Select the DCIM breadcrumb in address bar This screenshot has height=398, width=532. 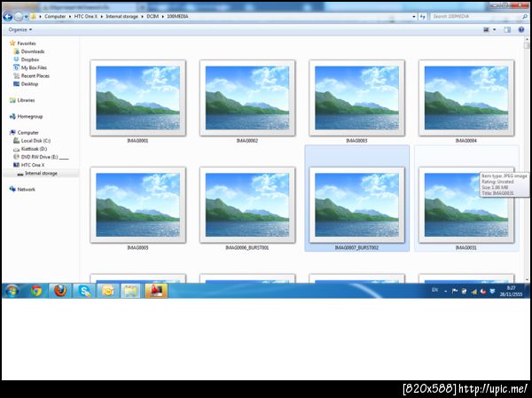[153, 16]
